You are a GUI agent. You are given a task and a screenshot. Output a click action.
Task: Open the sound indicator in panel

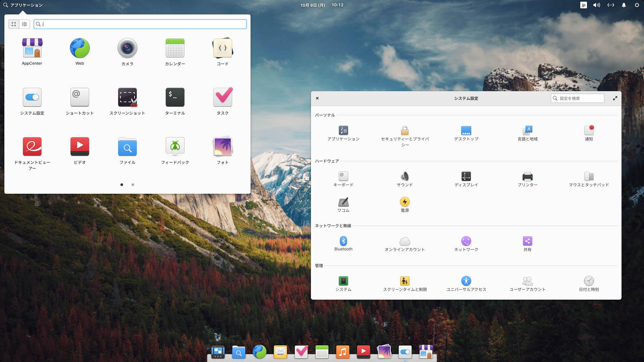click(596, 5)
